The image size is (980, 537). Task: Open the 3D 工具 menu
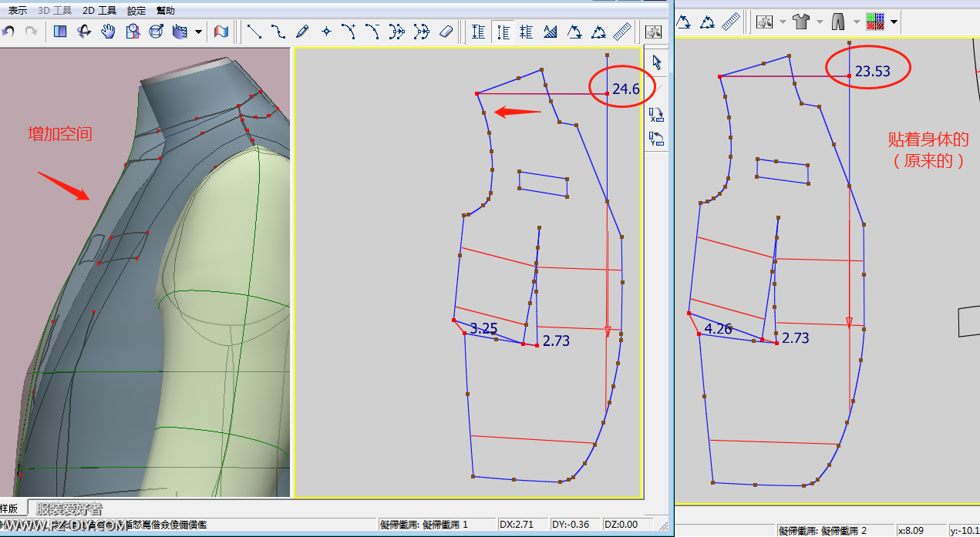click(x=56, y=11)
